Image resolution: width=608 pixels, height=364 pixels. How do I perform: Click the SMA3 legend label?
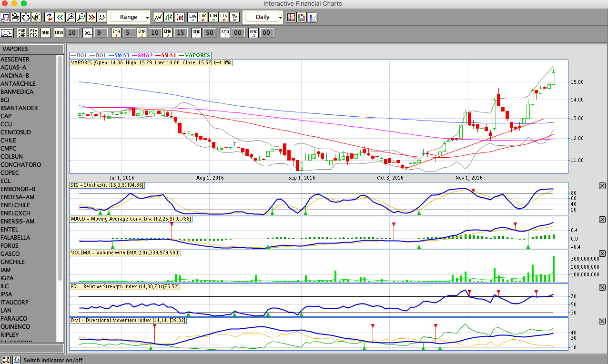click(x=122, y=55)
